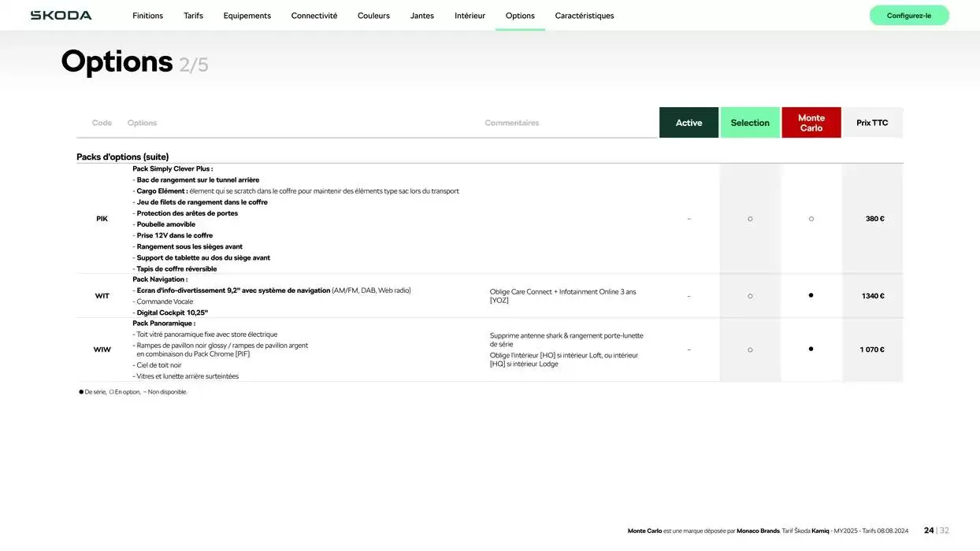Open the Caractéristiques tab

coord(584,16)
